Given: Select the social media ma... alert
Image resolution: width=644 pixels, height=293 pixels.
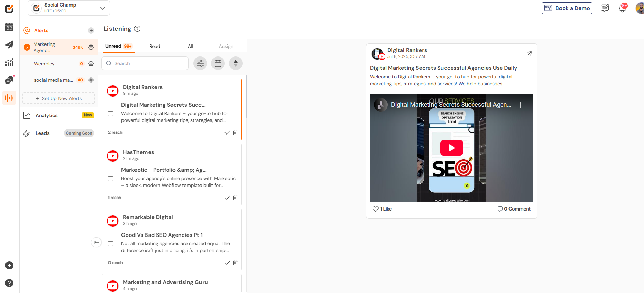Looking at the screenshot, I should tap(53, 80).
